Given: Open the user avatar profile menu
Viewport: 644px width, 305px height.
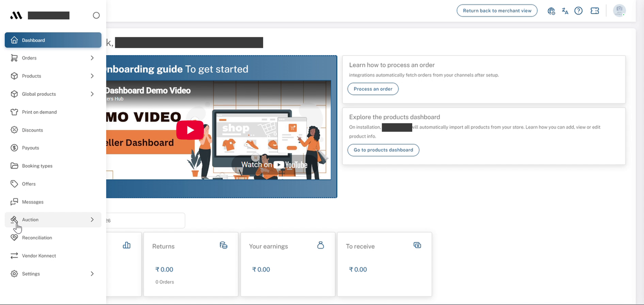Looking at the screenshot, I should point(620,11).
